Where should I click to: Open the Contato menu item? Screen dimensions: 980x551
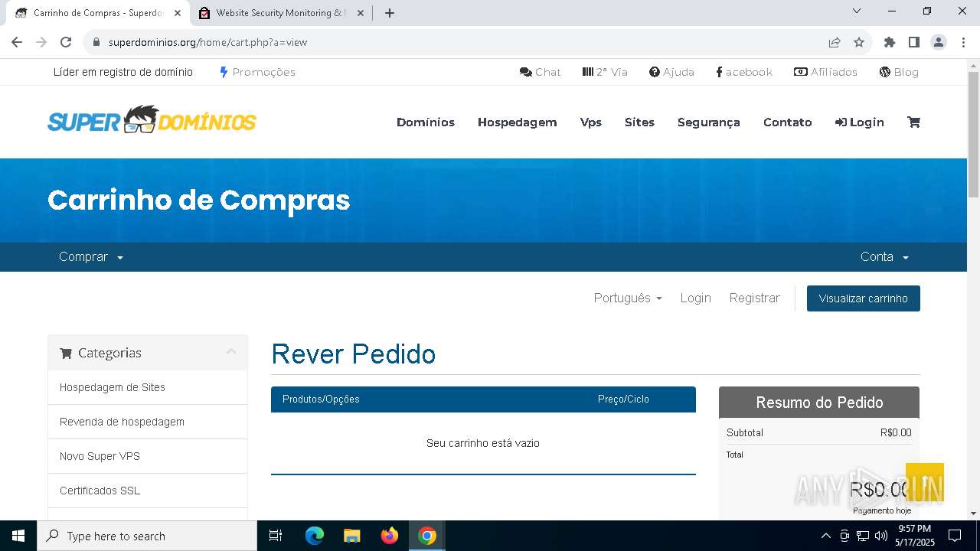point(788,122)
